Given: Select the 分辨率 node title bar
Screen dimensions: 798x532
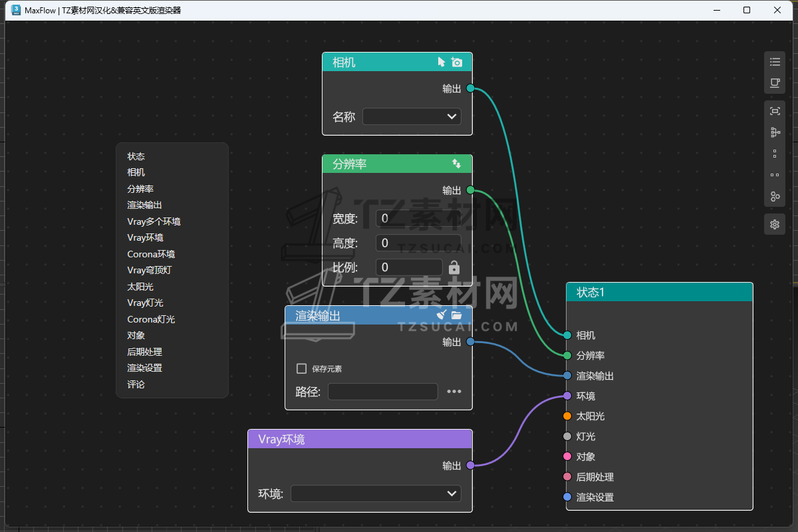Looking at the screenshot, I should pos(397,164).
